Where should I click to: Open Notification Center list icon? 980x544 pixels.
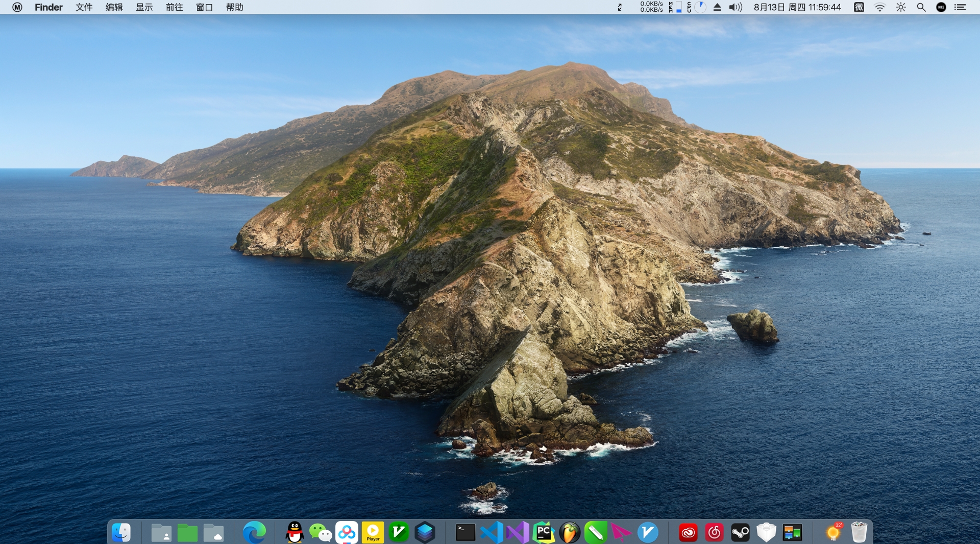pos(960,7)
